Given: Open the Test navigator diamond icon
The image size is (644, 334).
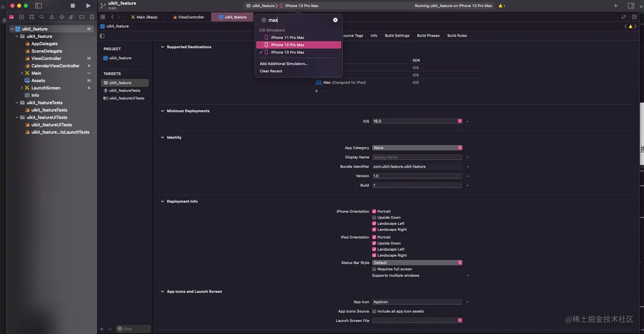Looking at the screenshot, I should point(62,17).
